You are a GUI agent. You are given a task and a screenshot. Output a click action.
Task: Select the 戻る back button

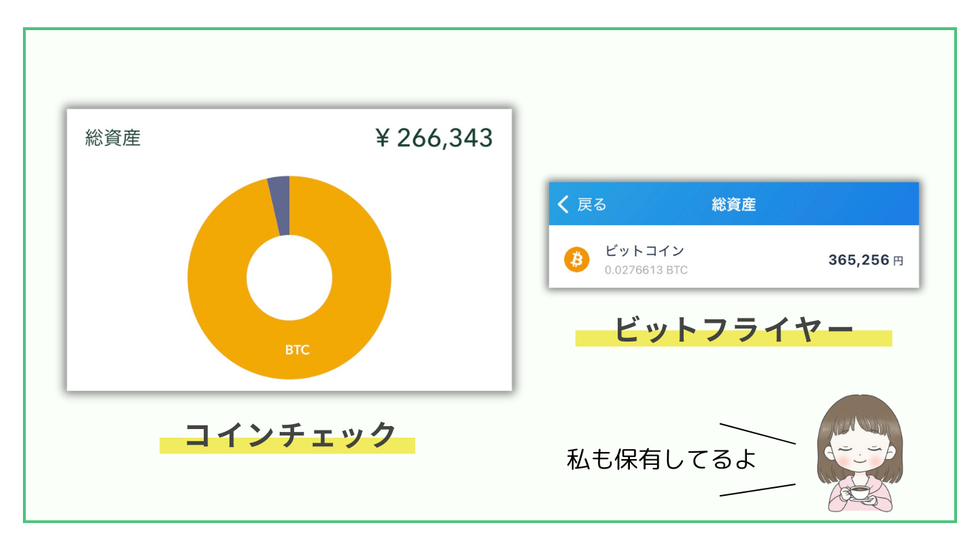[x=583, y=204]
